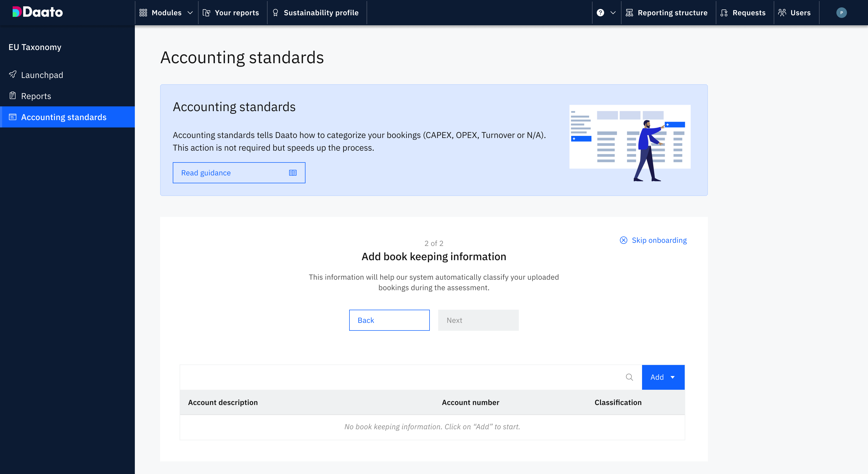Click the book icon in Read guidance
Screen dimensions: 868x474
point(293,173)
